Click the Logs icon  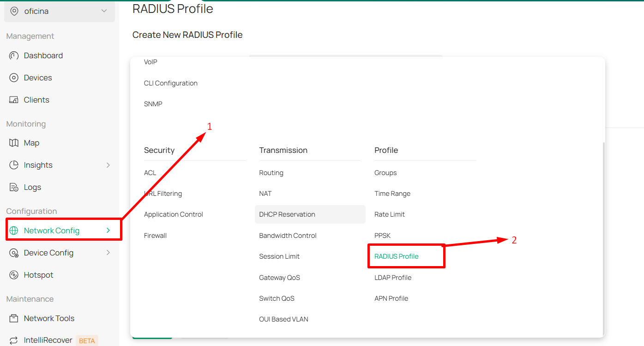pos(14,187)
